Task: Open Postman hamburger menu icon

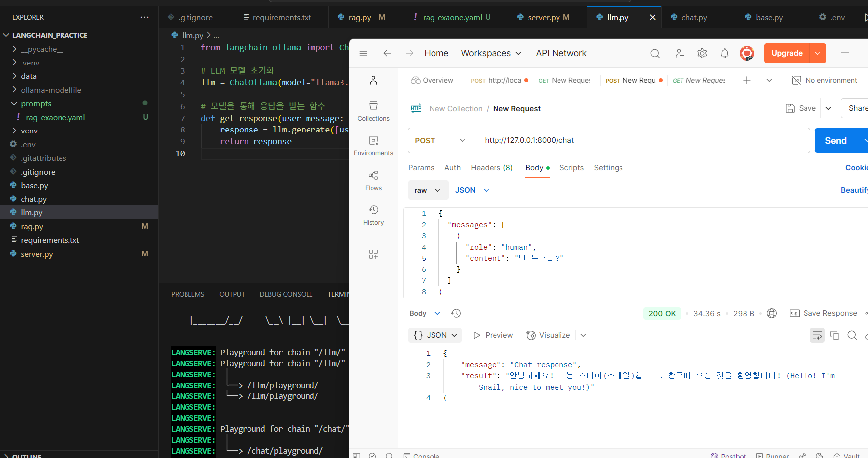Action: click(363, 53)
